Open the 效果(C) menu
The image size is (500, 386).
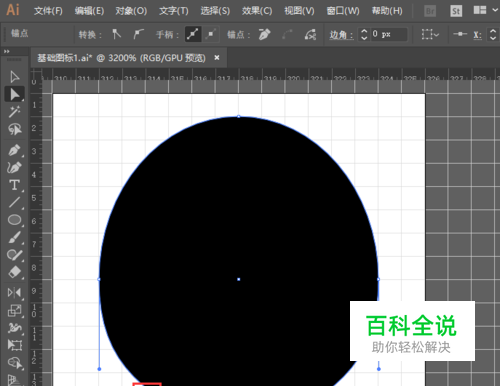(x=257, y=11)
